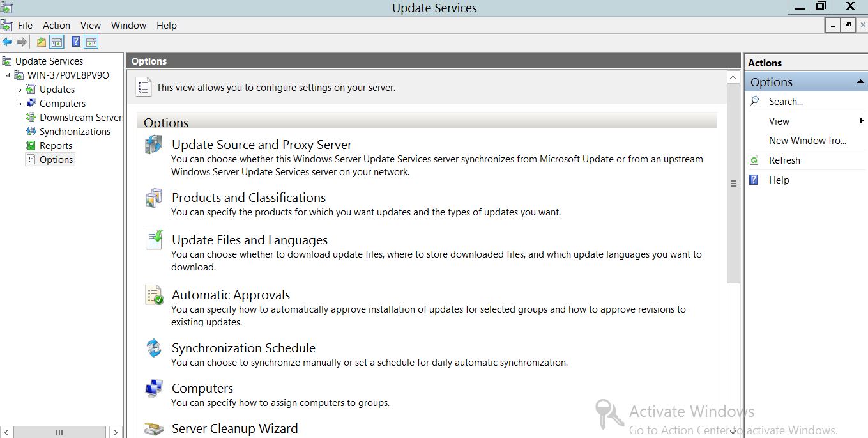Click the Up One Level folder icon
The height and width of the screenshot is (438, 868).
(42, 42)
